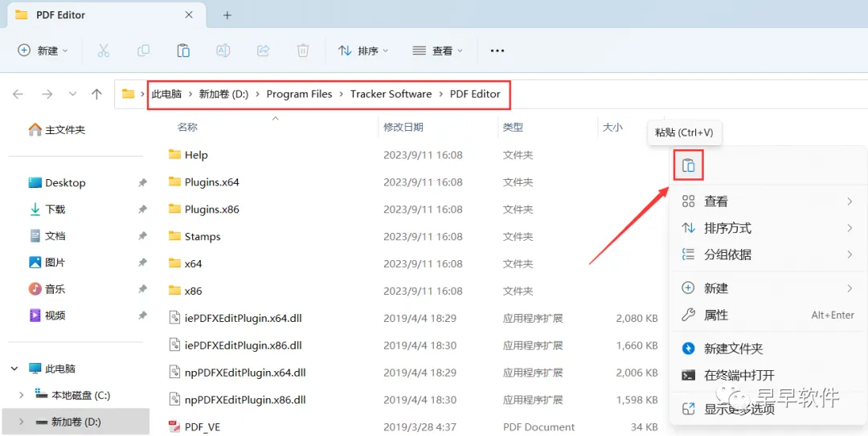This screenshot has width=868, height=436.
Task: Sort by the 名称 column header
Action: click(x=187, y=127)
